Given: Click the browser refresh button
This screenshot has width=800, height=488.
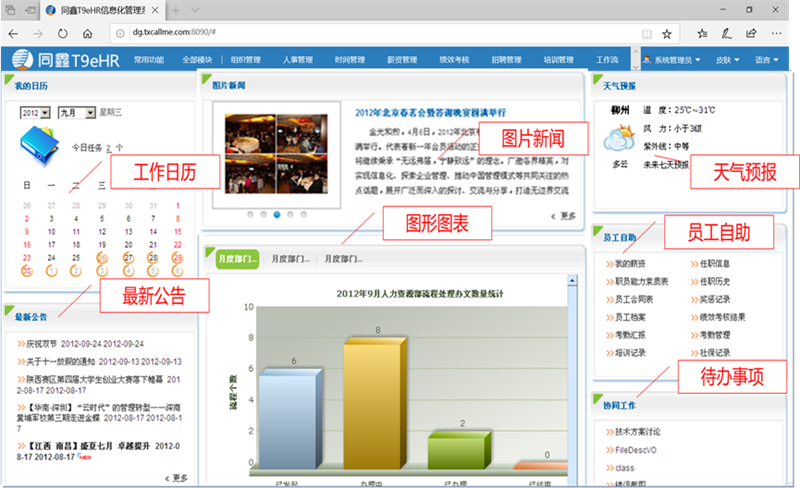Looking at the screenshot, I should (x=62, y=32).
